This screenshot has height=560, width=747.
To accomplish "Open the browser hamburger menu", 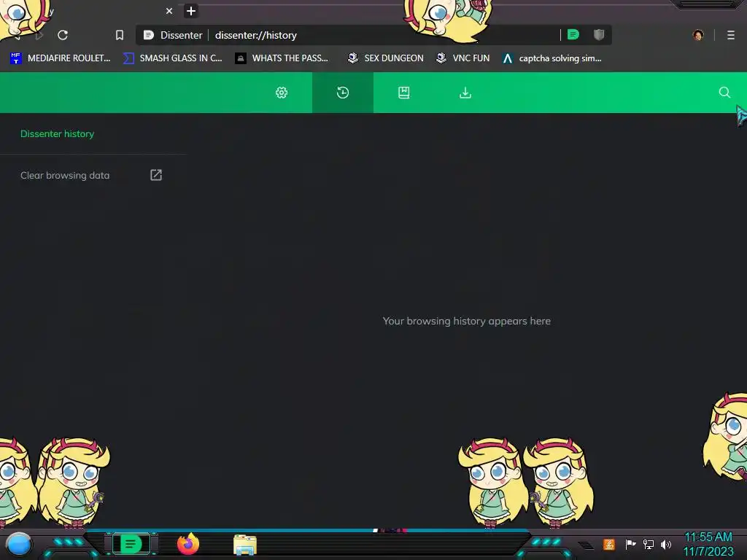I will 731,35.
